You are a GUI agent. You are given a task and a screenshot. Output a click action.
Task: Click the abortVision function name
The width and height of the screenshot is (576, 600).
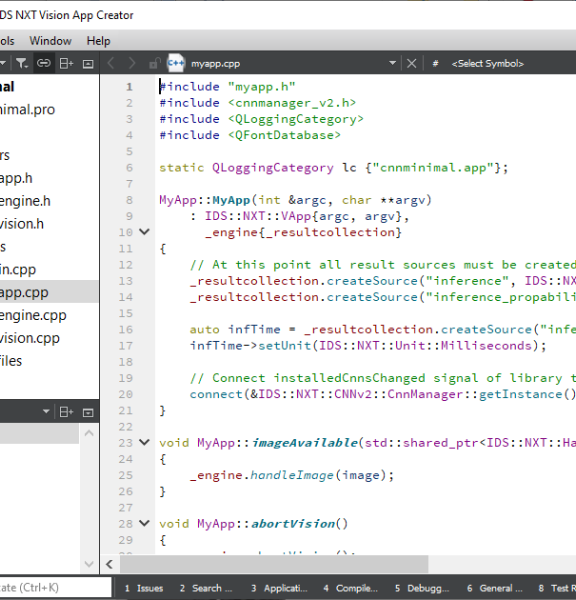click(x=293, y=523)
